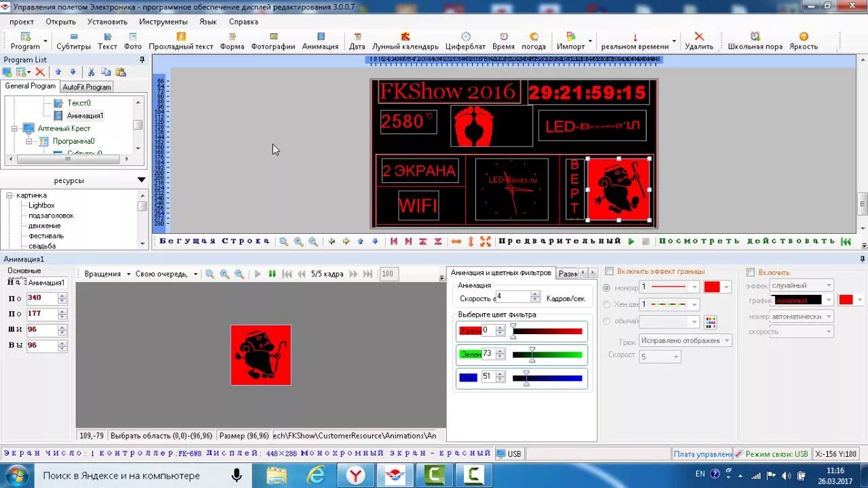Switch to the AutoFit Program tab
Viewport: 868px width, 488px height.
87,87
